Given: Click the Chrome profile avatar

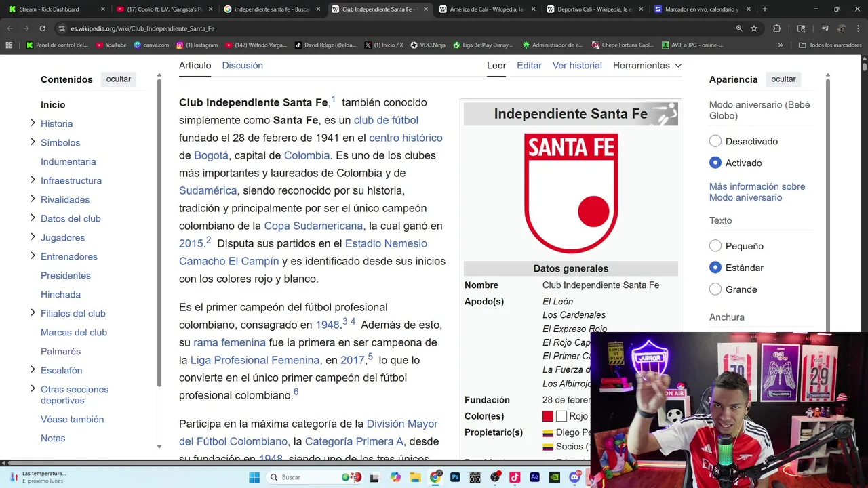Looking at the screenshot, I should click(x=842, y=28).
